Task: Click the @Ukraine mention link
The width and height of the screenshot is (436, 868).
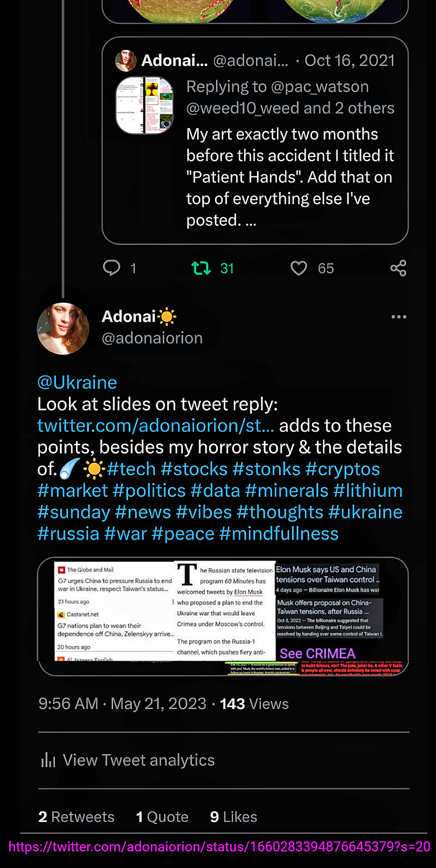Action: coord(77,383)
